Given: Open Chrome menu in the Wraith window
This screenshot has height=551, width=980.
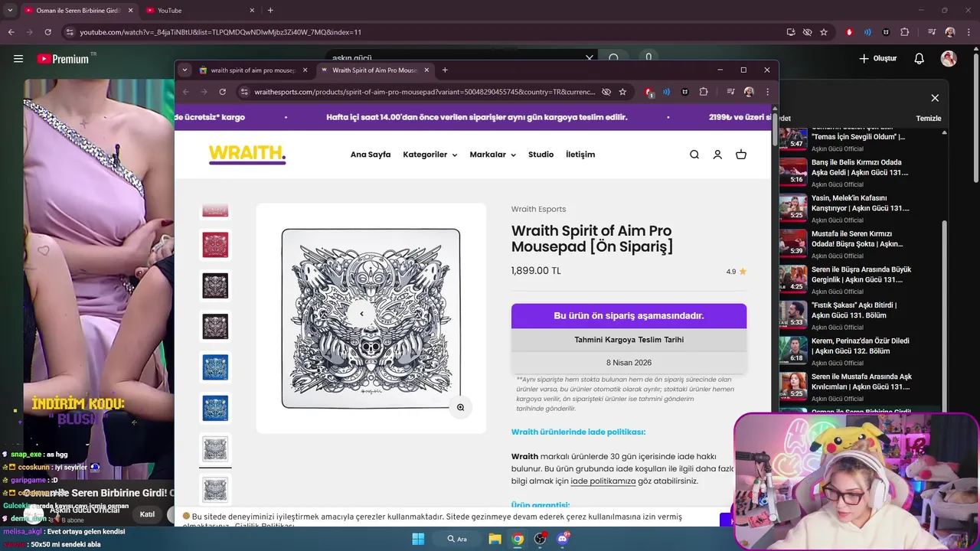Looking at the screenshot, I should click(767, 92).
